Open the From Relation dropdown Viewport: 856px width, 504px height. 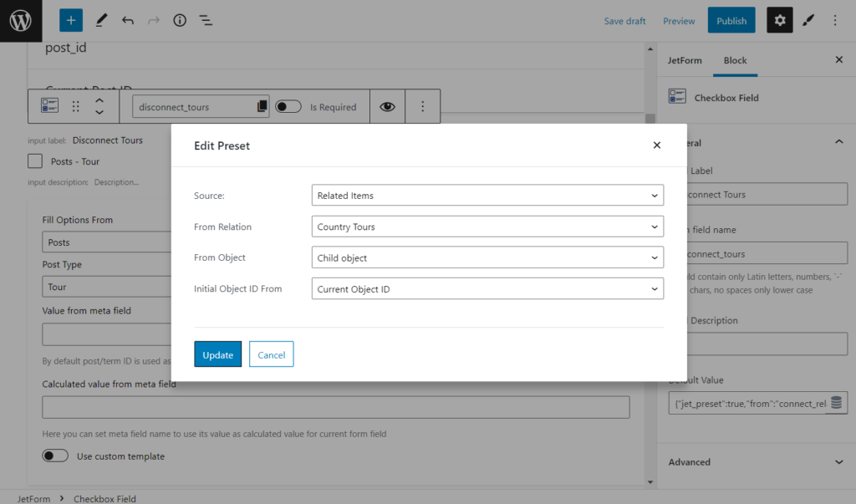click(x=487, y=227)
